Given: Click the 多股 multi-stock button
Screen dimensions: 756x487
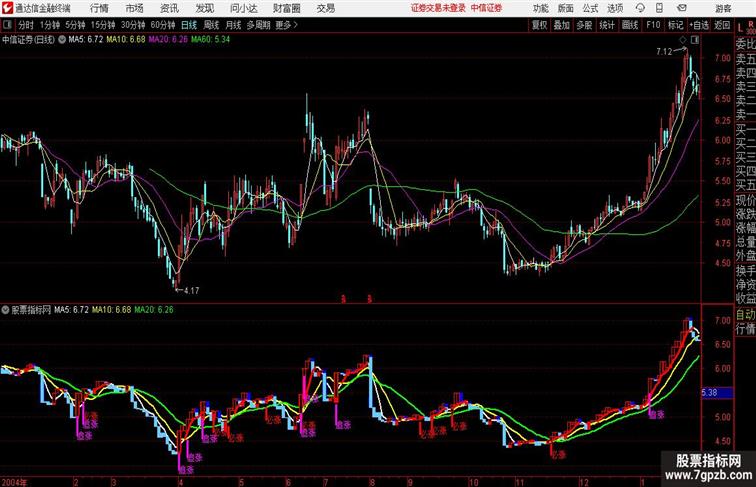Looking at the screenshot, I should pyautogui.click(x=584, y=25).
